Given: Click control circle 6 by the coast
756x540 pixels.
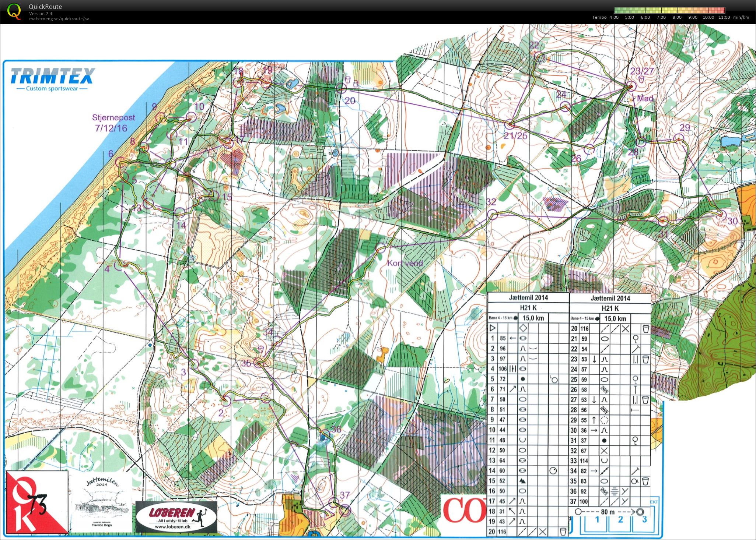Looking at the screenshot, I should pyautogui.click(x=120, y=162).
